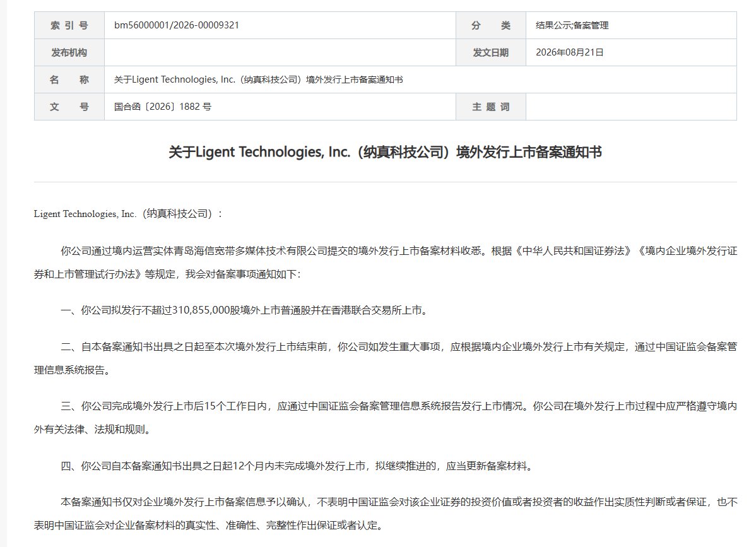Screen dimensions: 756x547
Task: Click the salutation line Ligent Technologies, Inc.
Action: pyautogui.click(x=128, y=213)
